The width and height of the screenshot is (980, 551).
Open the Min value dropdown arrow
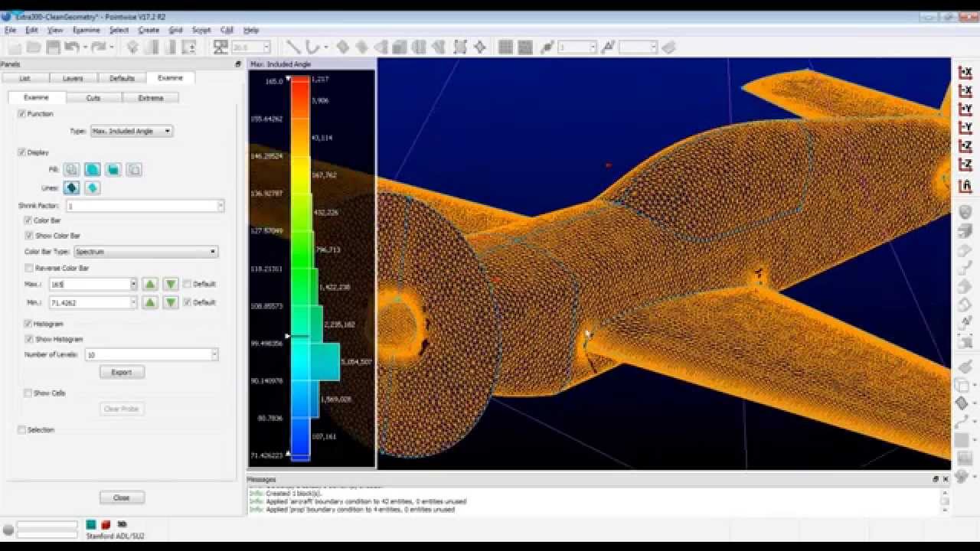point(133,302)
